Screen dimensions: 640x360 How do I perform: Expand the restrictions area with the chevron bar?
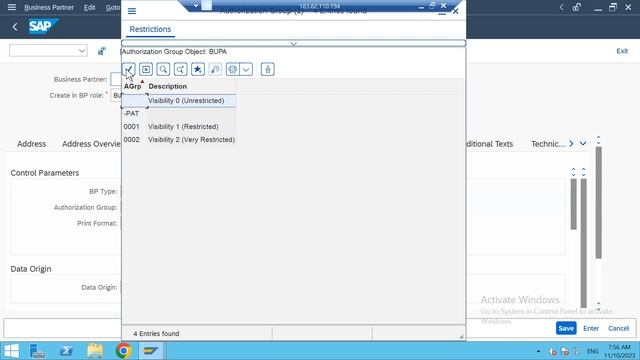point(293,43)
